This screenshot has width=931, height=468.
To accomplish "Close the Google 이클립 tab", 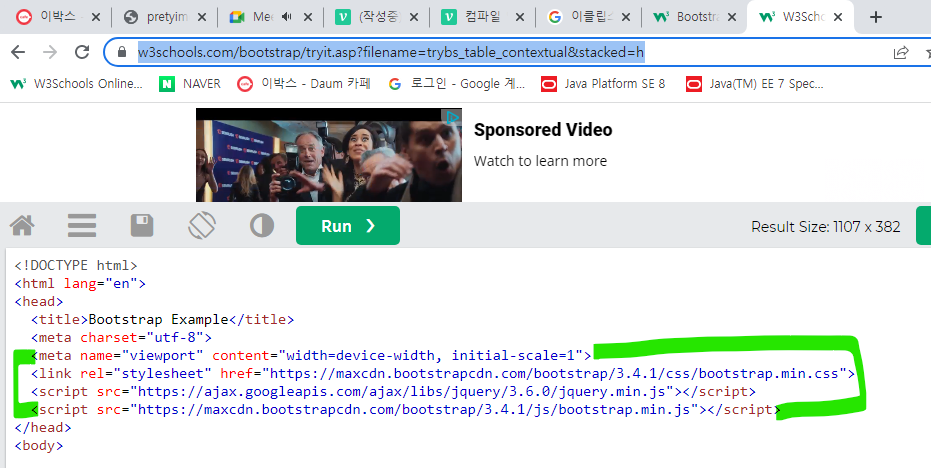I will tap(626, 17).
